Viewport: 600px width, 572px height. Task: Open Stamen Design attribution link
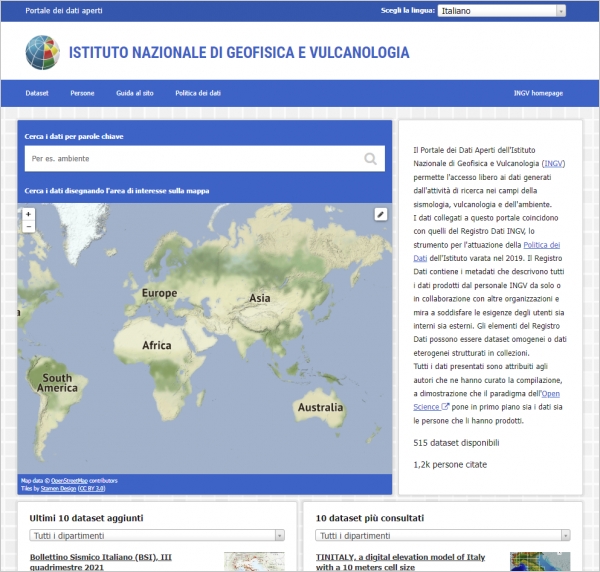(x=58, y=489)
